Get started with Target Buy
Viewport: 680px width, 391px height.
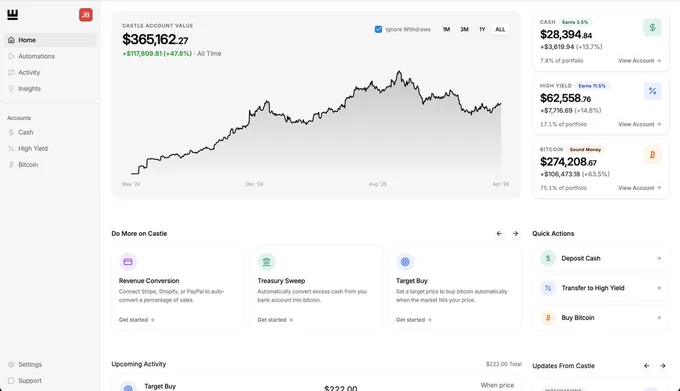pyautogui.click(x=414, y=320)
